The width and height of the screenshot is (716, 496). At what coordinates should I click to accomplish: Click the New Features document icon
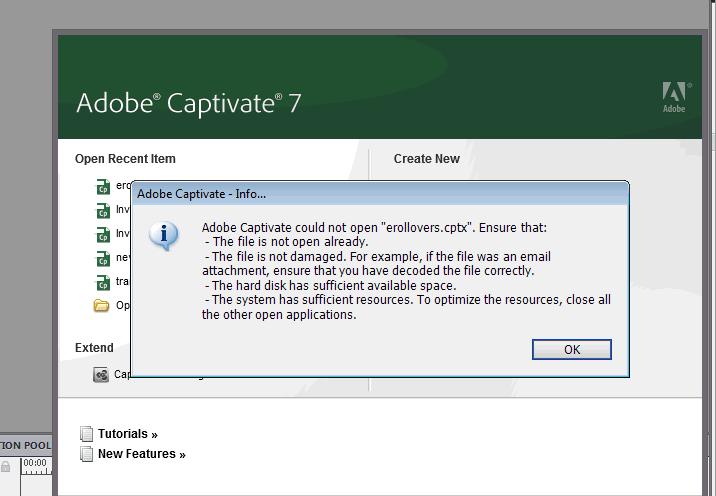pyautogui.click(x=86, y=454)
